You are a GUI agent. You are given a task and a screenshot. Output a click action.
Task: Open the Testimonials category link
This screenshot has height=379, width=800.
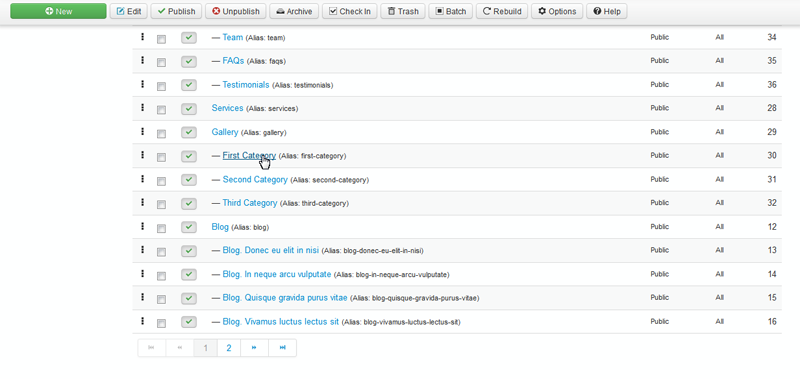[x=246, y=85]
